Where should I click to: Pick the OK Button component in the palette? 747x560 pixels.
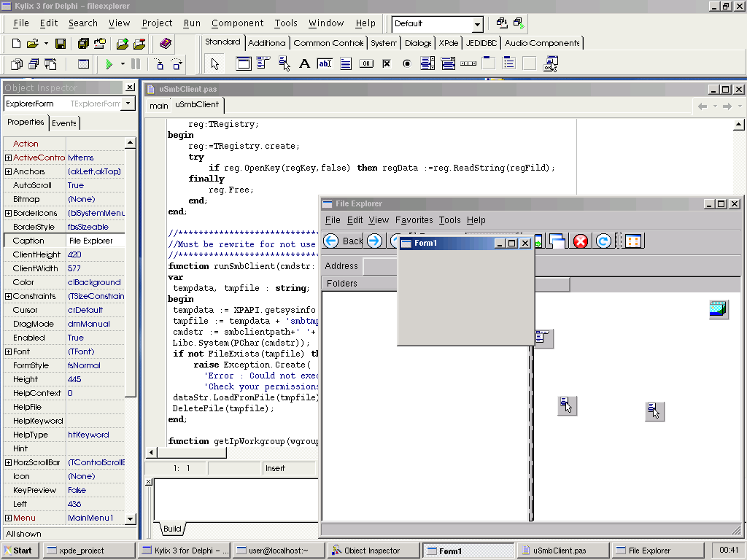(366, 63)
